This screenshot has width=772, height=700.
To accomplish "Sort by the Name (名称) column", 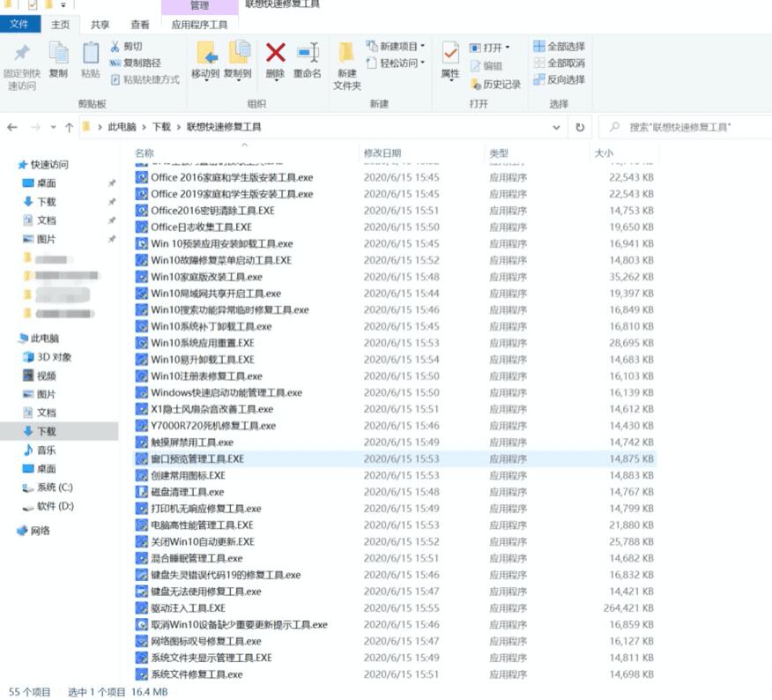I will point(145,153).
